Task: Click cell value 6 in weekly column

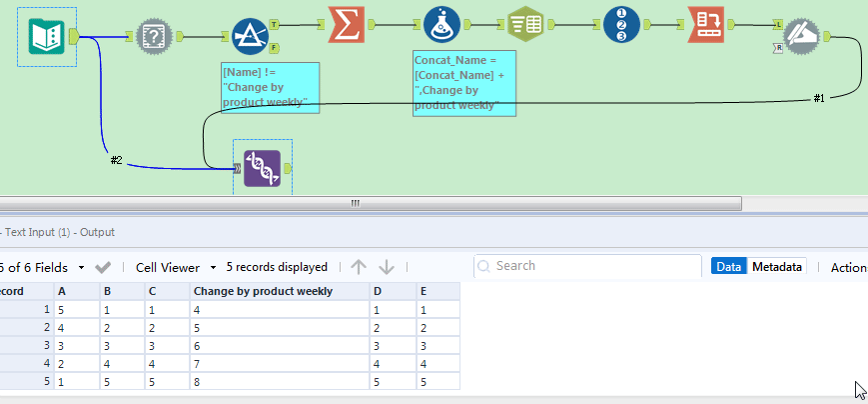Action: coord(280,345)
